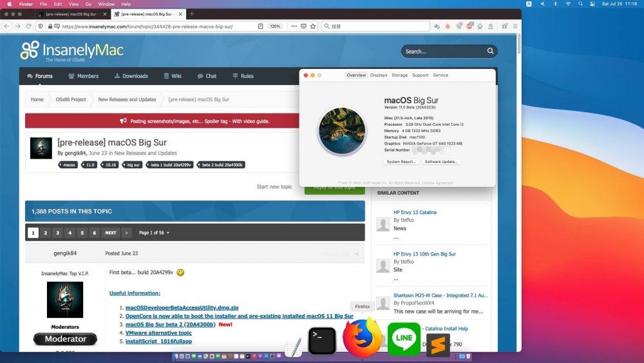Image resolution: width=644 pixels, height=363 pixels.
Task: Open the Chat navigation item
Action: click(x=207, y=76)
